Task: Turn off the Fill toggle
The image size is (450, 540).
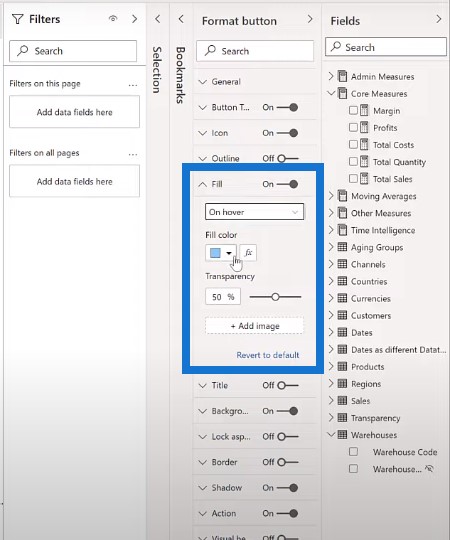Action: (x=287, y=184)
